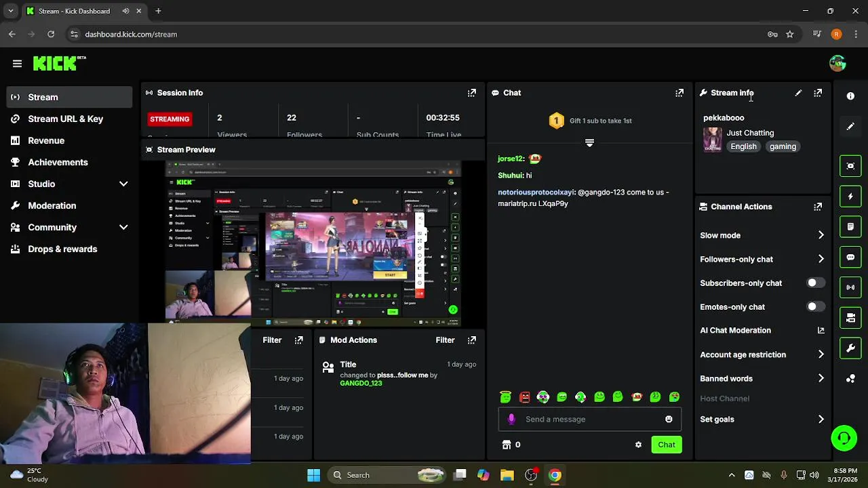Open the emoji picker in message box
Screen dimensions: 868x488
669,419
